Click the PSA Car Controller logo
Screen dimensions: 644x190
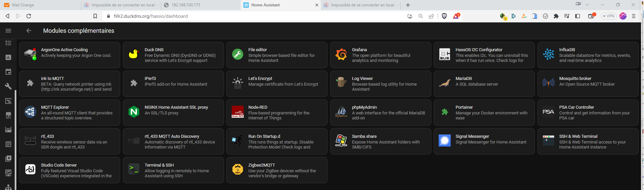[x=549, y=112]
